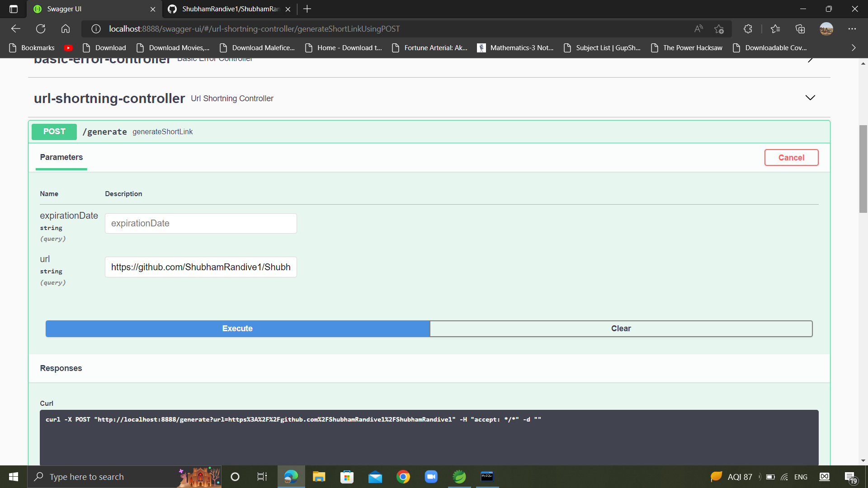Start Read aloud for this page
The image size is (868, 488).
click(x=698, y=28)
